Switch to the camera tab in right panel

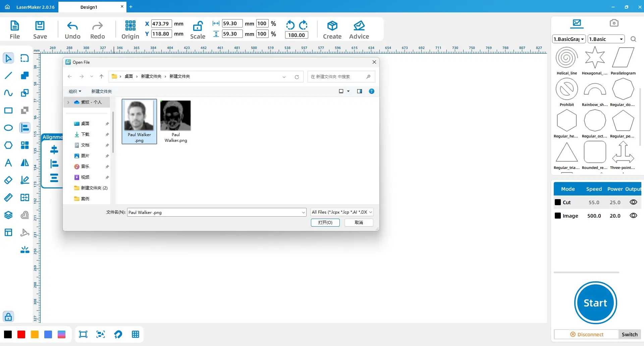tap(614, 23)
